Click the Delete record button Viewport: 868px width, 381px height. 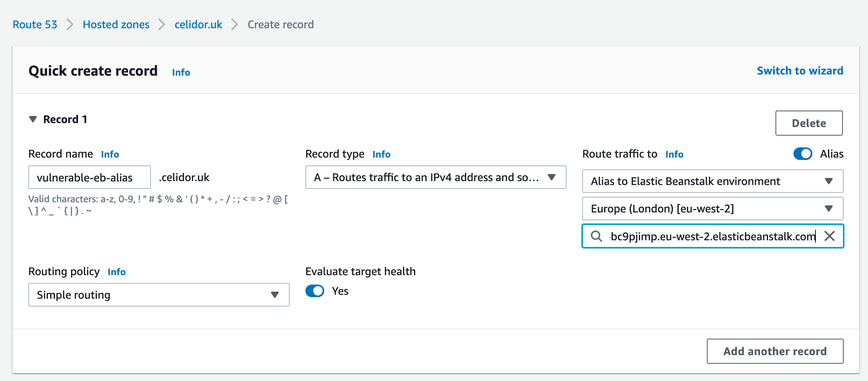[x=809, y=123]
